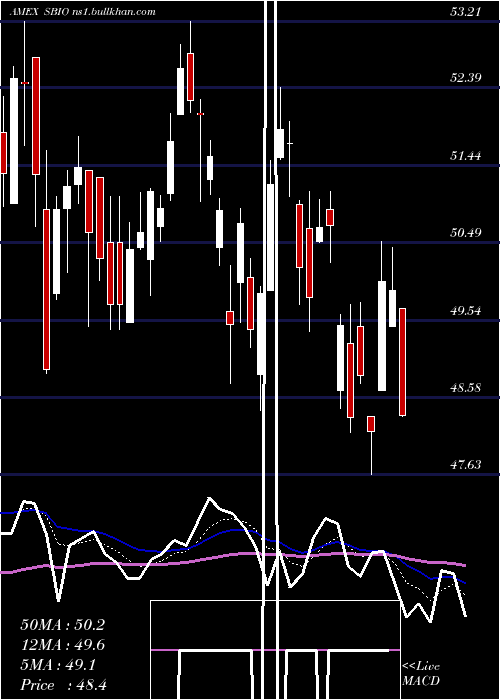This screenshot has height=700, width=500.
Task: Select the 47.63 price axis label
Action: click(x=466, y=465)
